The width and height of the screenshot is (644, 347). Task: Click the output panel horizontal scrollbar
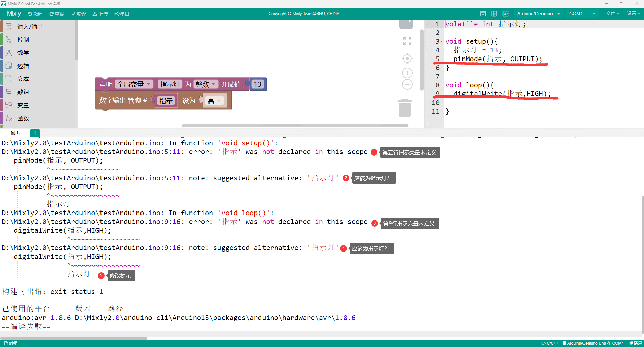pyautogui.click(x=74, y=338)
